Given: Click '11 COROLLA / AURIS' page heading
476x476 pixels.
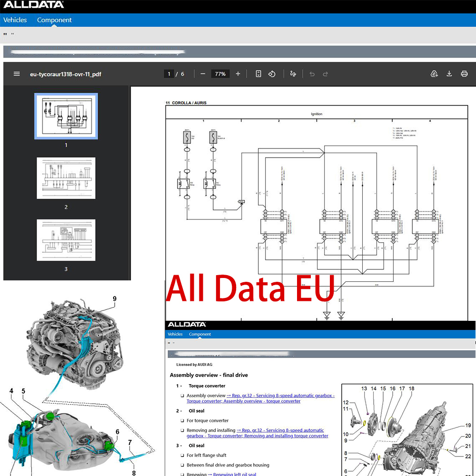Looking at the screenshot, I should (186, 103).
